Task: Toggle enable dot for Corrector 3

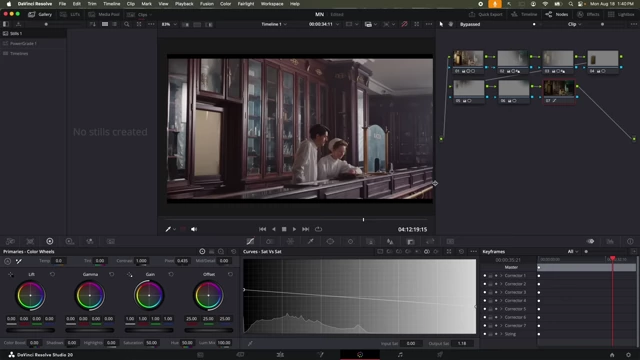Action: point(485,292)
